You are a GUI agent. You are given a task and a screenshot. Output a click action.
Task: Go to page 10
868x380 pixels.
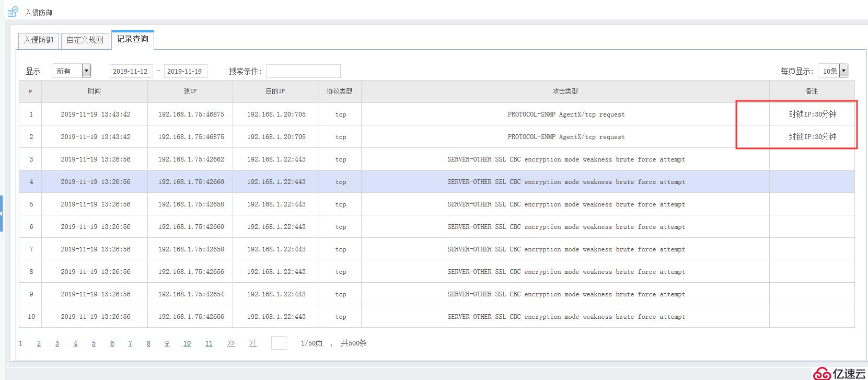click(187, 343)
